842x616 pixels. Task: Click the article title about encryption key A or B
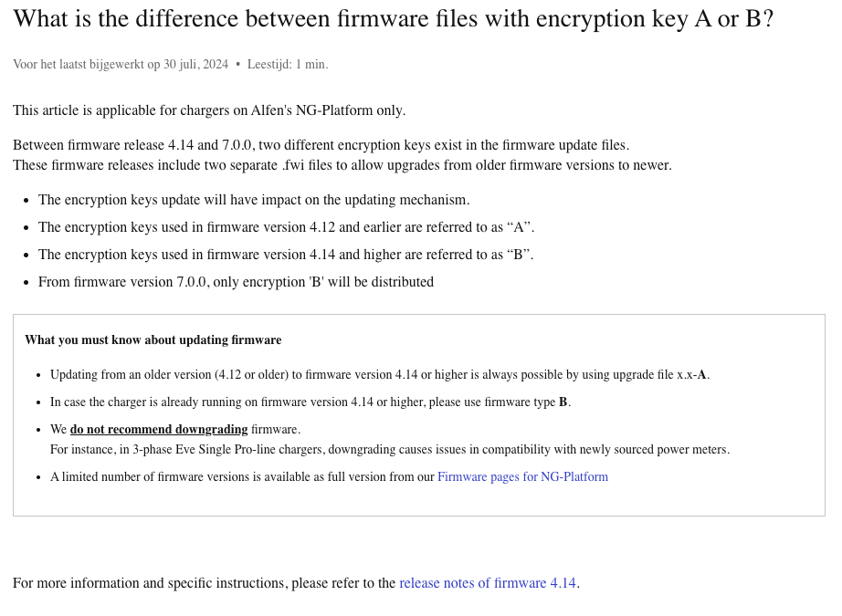pos(393,19)
